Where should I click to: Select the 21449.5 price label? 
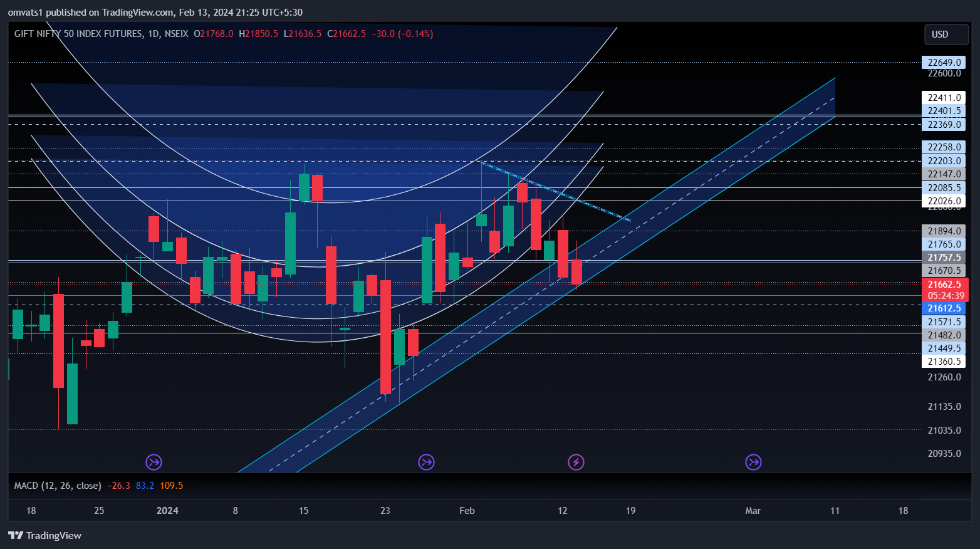pyautogui.click(x=944, y=348)
